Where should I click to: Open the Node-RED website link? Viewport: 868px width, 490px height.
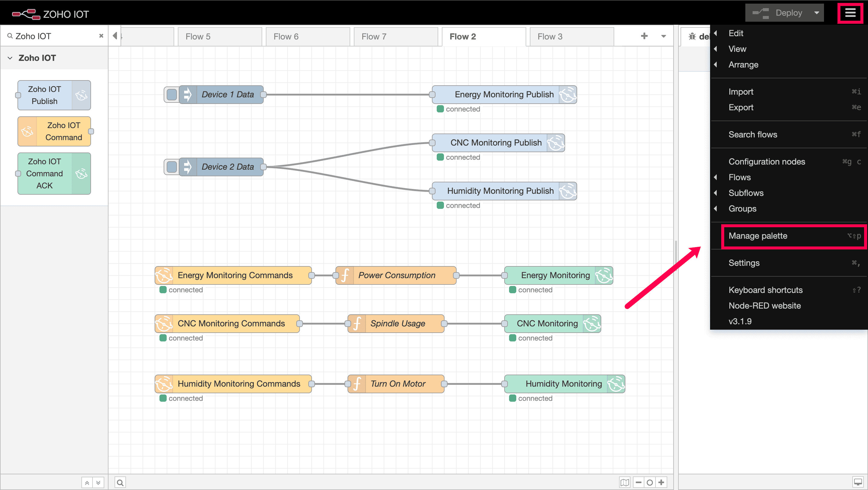coord(765,306)
